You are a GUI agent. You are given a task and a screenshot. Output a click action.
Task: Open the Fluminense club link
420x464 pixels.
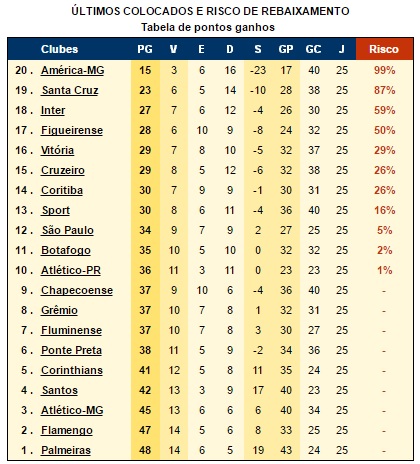click(x=72, y=330)
